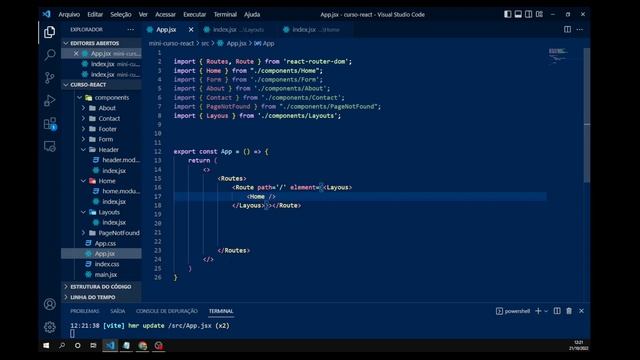Switch to the index.jsx Layouts editor tab
Viewport: 640px width, 360px height.
coord(238,29)
